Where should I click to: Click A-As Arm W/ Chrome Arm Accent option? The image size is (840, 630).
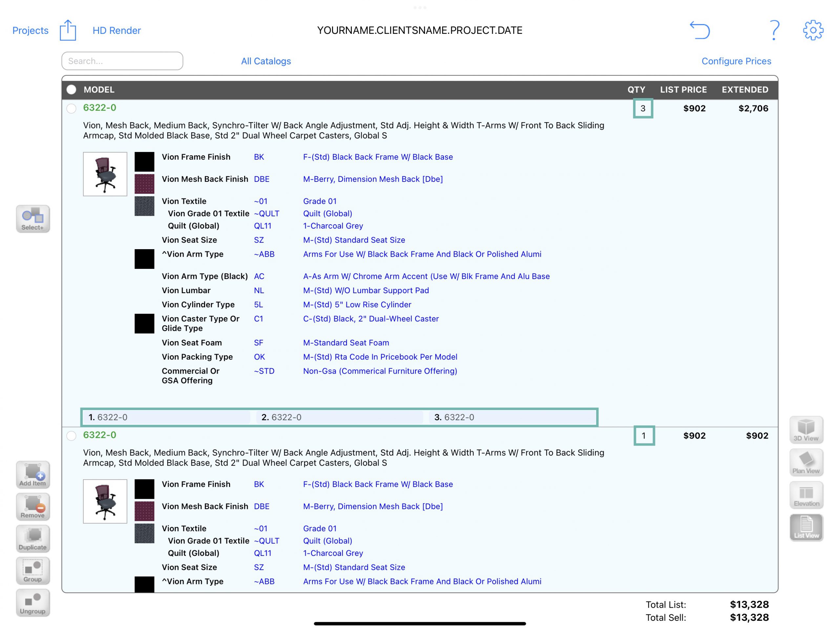426,276
